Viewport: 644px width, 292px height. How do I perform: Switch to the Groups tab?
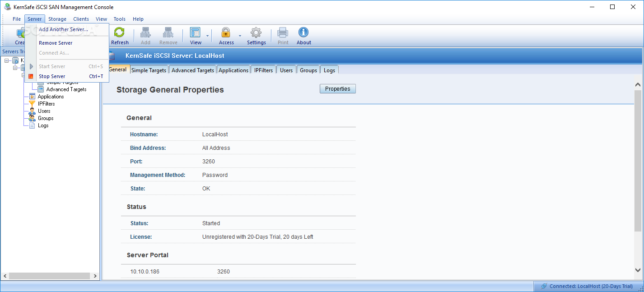308,70
